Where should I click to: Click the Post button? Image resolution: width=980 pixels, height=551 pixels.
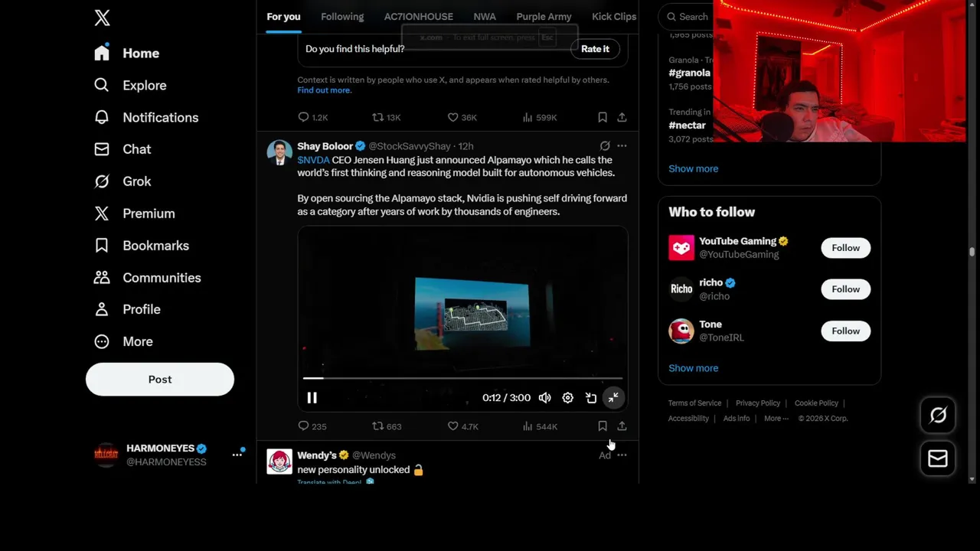tap(160, 380)
